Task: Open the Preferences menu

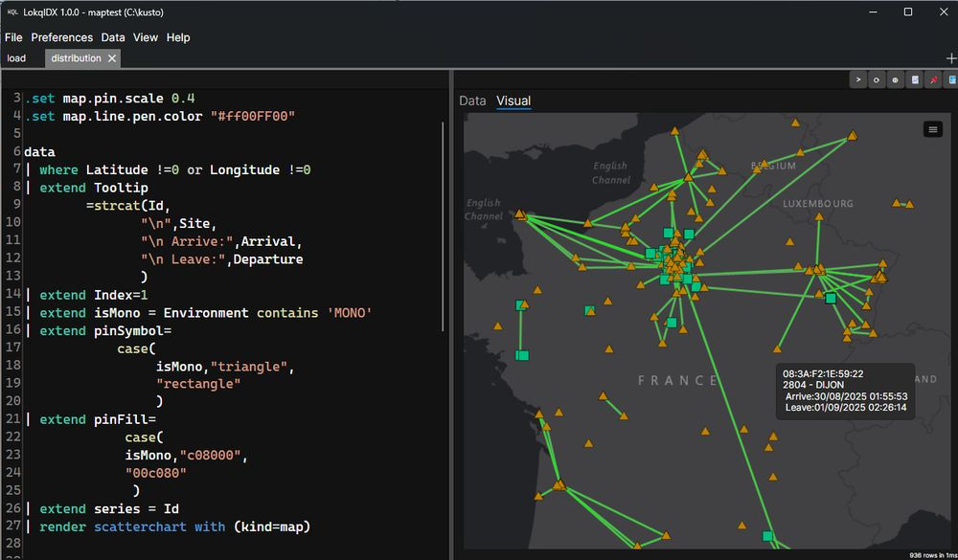Action: 61,37
